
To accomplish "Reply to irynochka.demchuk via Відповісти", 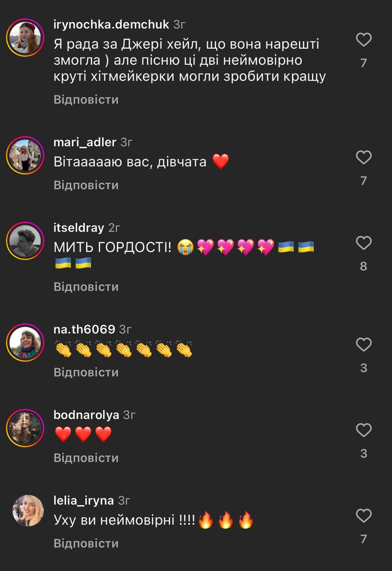I will 86,99.
